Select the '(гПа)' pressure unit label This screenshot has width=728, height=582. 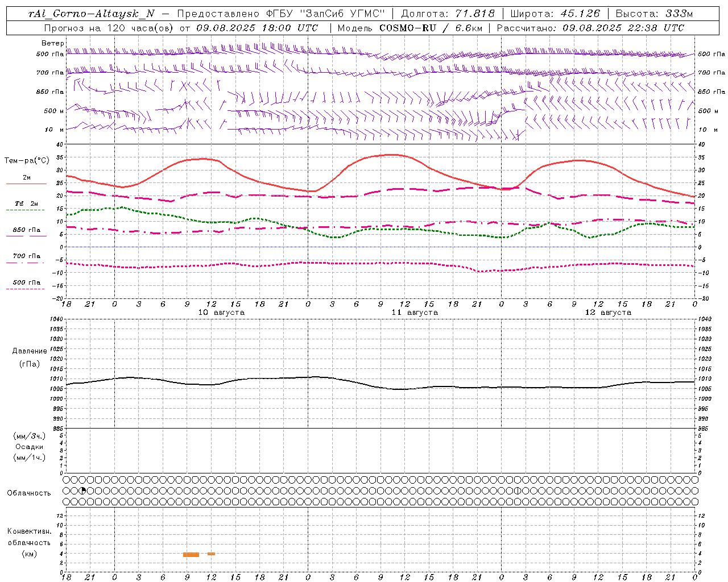point(30,364)
